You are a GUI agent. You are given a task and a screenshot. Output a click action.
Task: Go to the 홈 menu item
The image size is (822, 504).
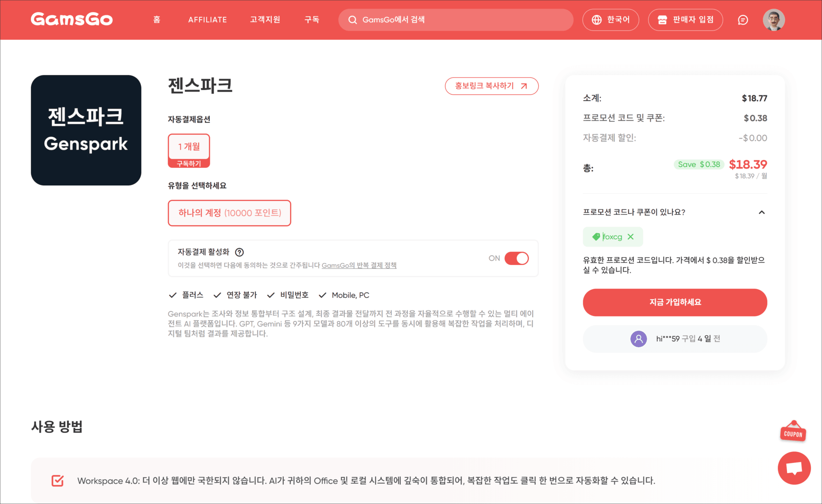tap(157, 20)
